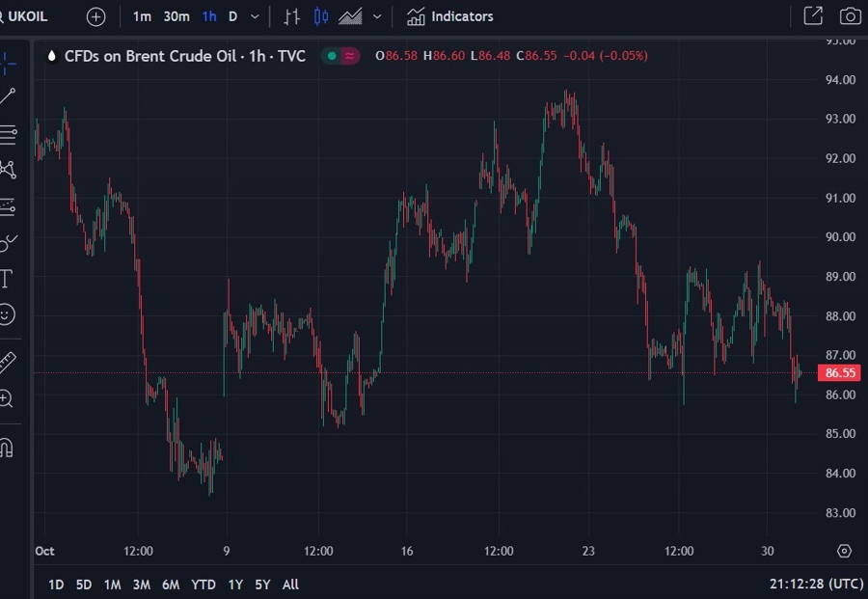868x599 pixels.
Task: Select the trend line drawing tool
Action: pyautogui.click(x=11, y=95)
